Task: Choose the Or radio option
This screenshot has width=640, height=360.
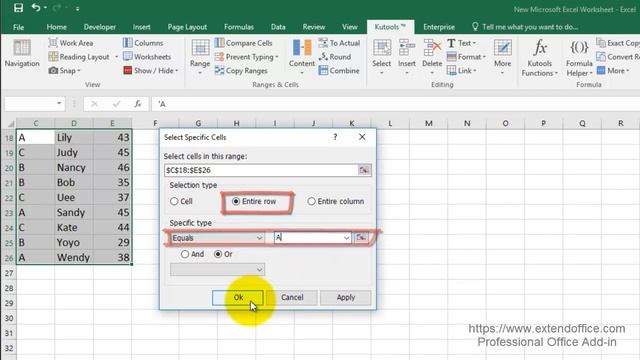Action: 223,254
